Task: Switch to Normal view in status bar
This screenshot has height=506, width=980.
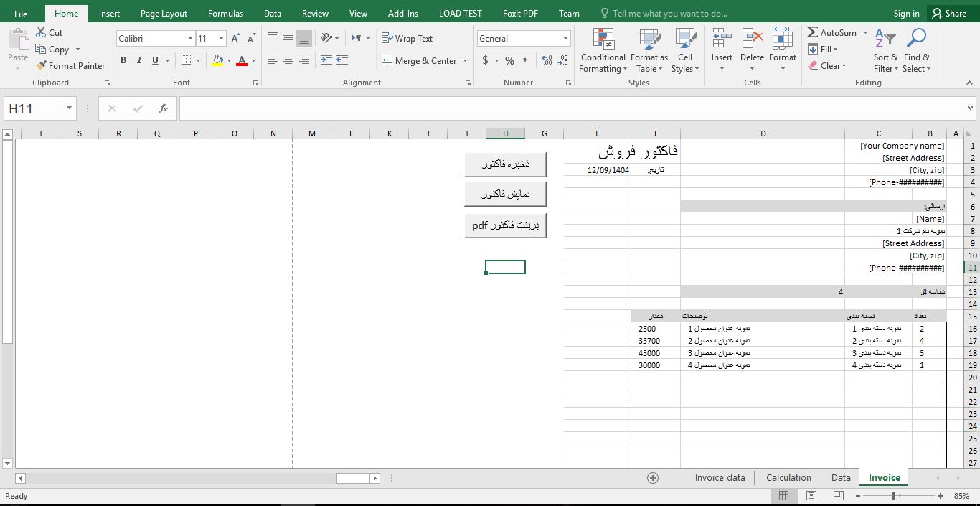Action: tap(783, 496)
